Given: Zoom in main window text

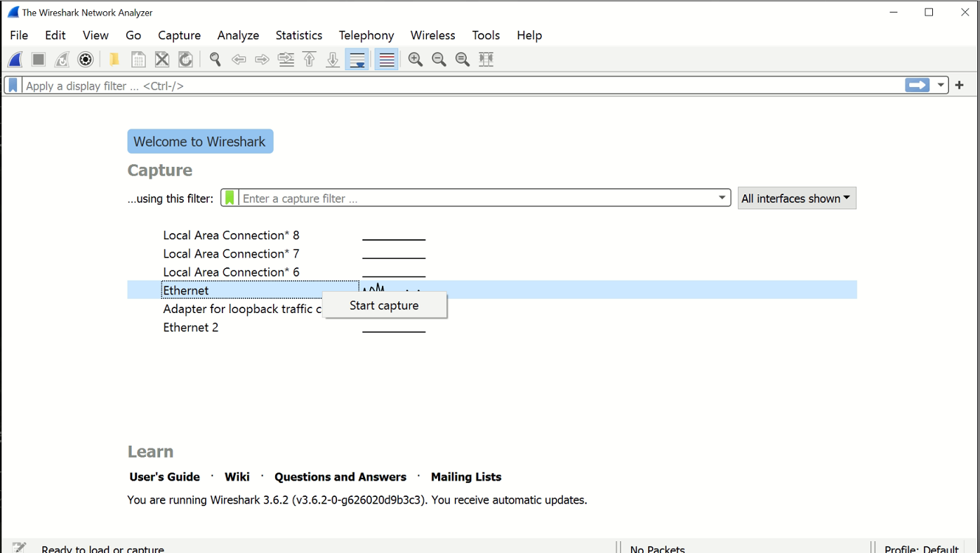Looking at the screenshot, I should pyautogui.click(x=416, y=60).
